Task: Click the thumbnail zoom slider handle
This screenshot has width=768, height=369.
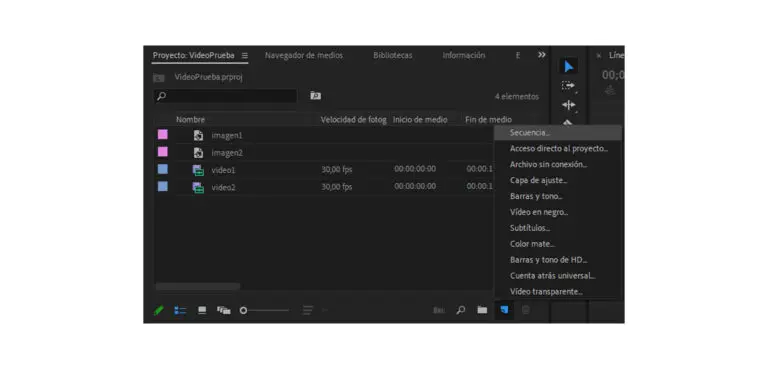Action: tap(243, 310)
